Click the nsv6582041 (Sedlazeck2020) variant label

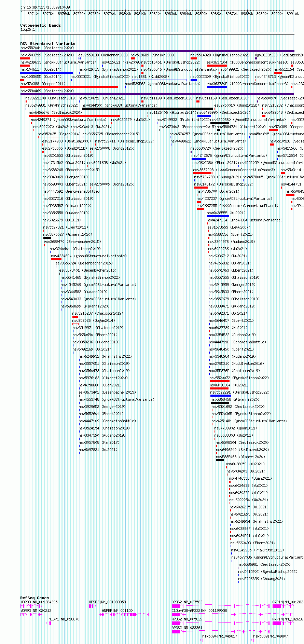point(47,48)
